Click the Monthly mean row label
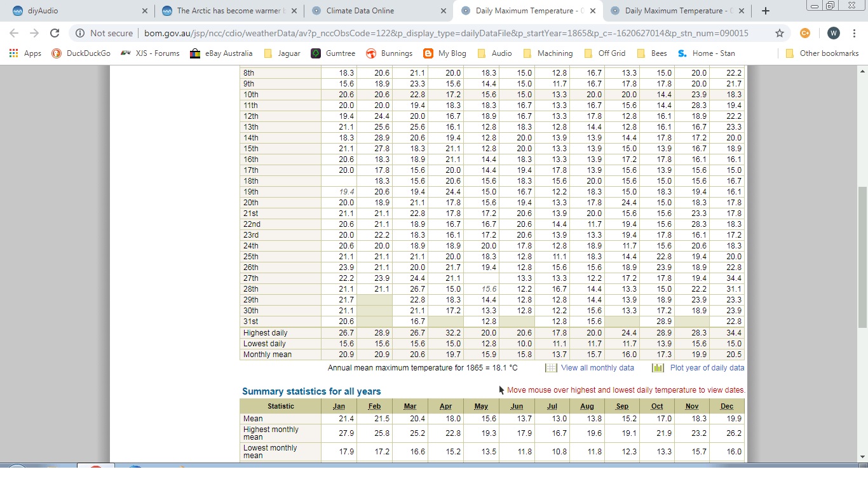This screenshot has width=868, height=488. (x=268, y=355)
